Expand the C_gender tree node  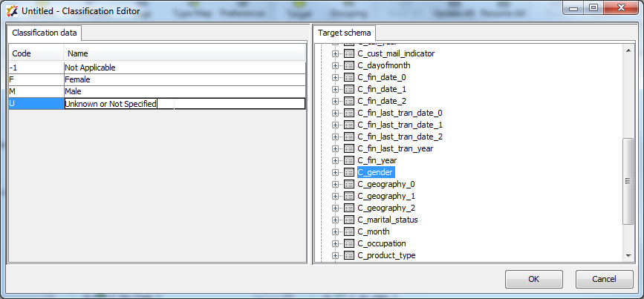(336, 172)
